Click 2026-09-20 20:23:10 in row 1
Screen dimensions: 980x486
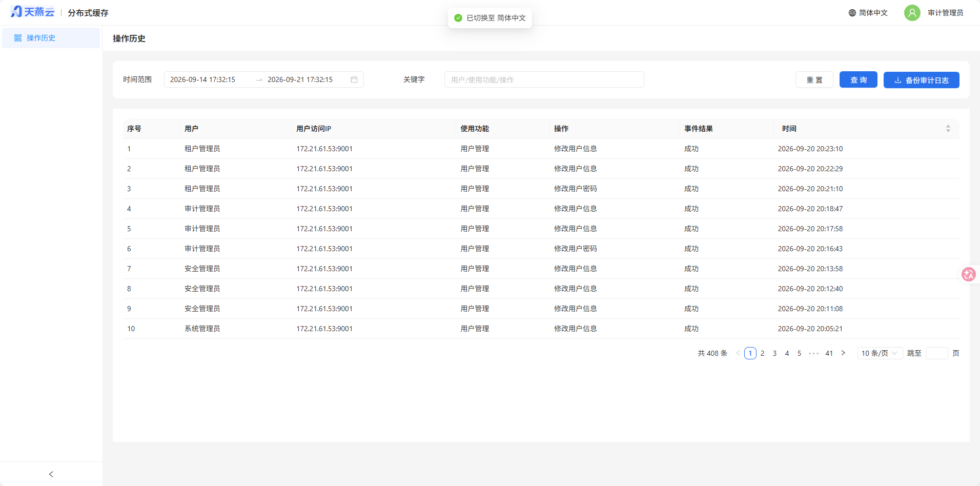point(810,149)
